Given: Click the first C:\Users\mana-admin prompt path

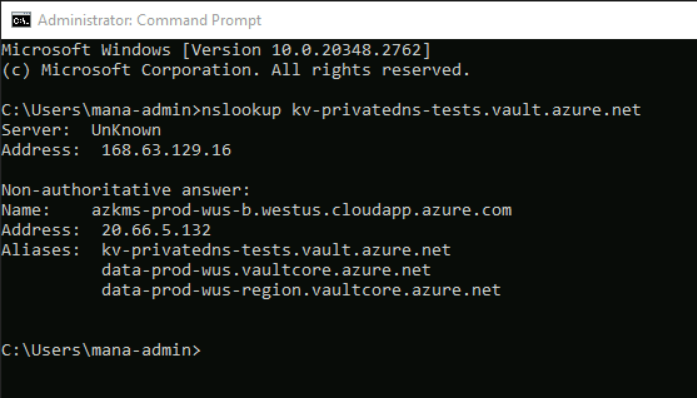Looking at the screenshot, I should click(x=96, y=110).
